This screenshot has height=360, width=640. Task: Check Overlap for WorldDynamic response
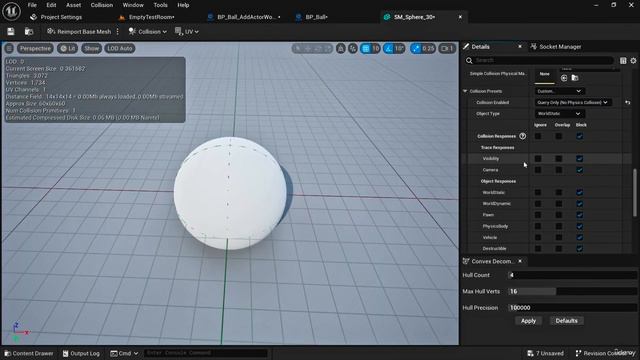click(559, 203)
